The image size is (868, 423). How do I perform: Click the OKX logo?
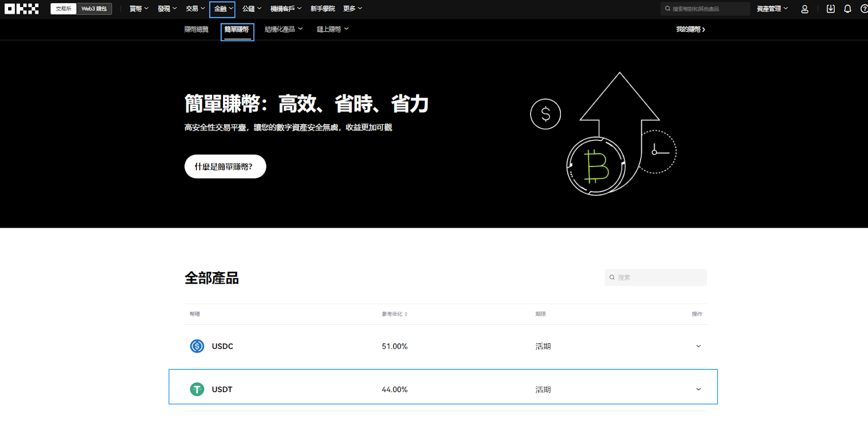click(x=22, y=9)
